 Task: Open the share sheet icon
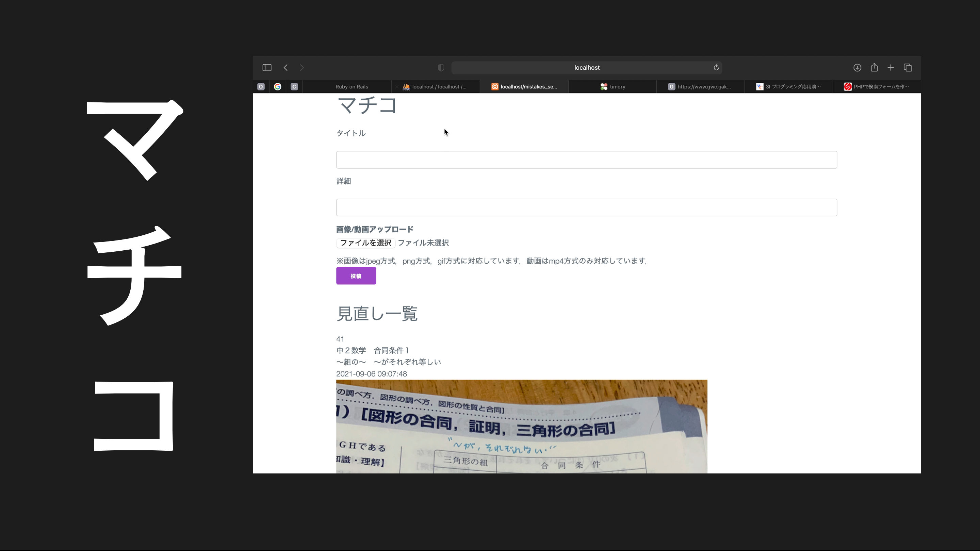point(874,68)
